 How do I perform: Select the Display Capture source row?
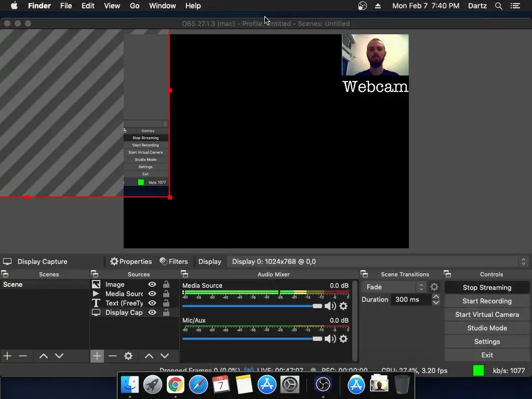pyautogui.click(x=135, y=312)
